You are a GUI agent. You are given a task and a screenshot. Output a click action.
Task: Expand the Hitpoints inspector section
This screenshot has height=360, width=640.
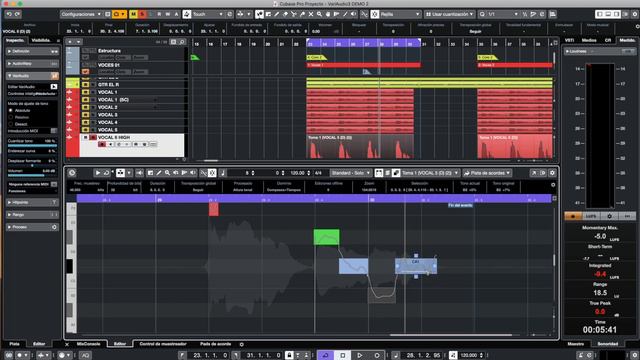pos(32,202)
